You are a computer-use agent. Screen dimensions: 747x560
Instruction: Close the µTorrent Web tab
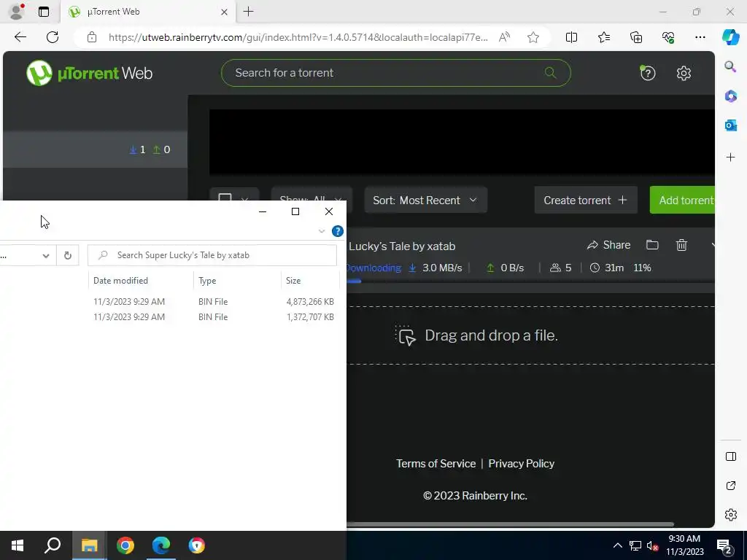point(225,12)
